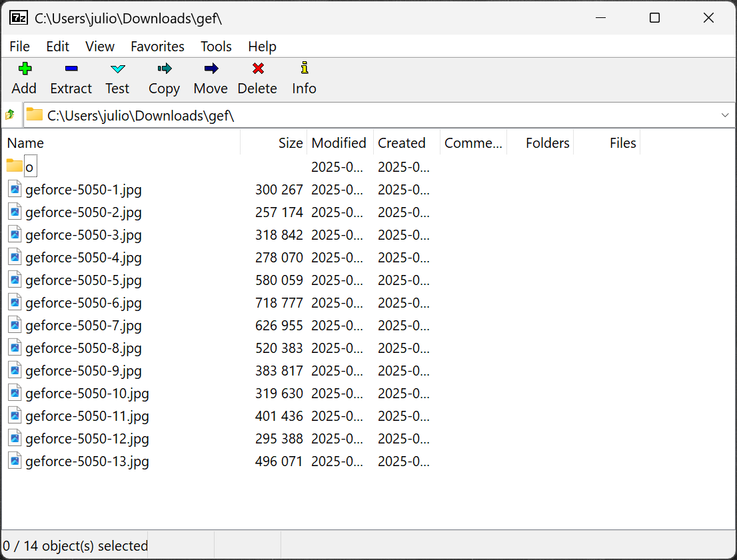Close the 7-Zip window
Viewport: 737px width, 560px height.
708,18
